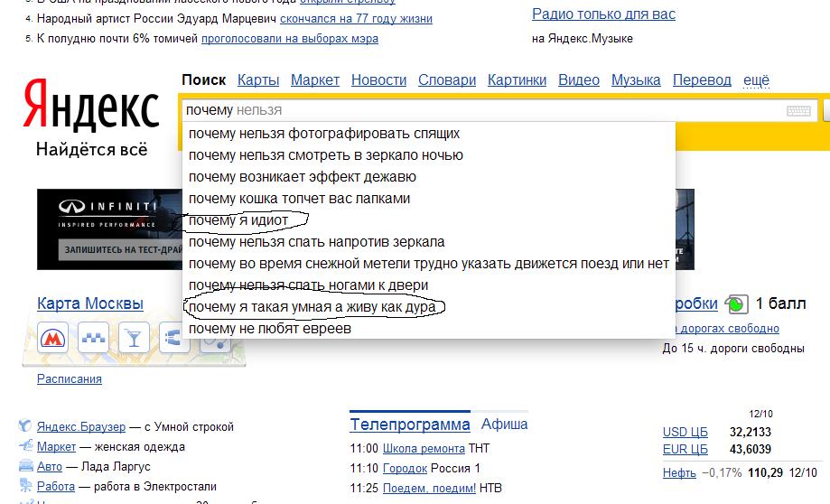Click the USD ЦБ exchange rate link
Image resolution: width=830 pixels, height=504 pixels.
(x=685, y=432)
